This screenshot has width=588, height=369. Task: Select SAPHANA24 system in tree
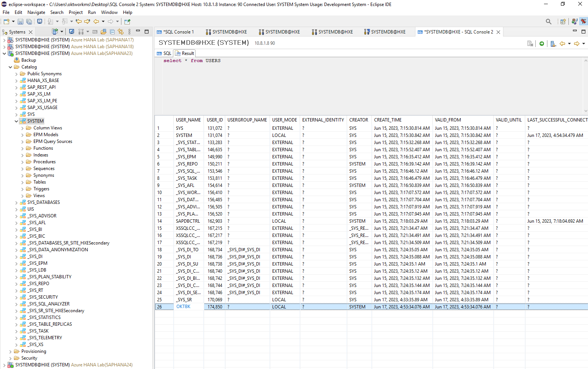point(74,365)
